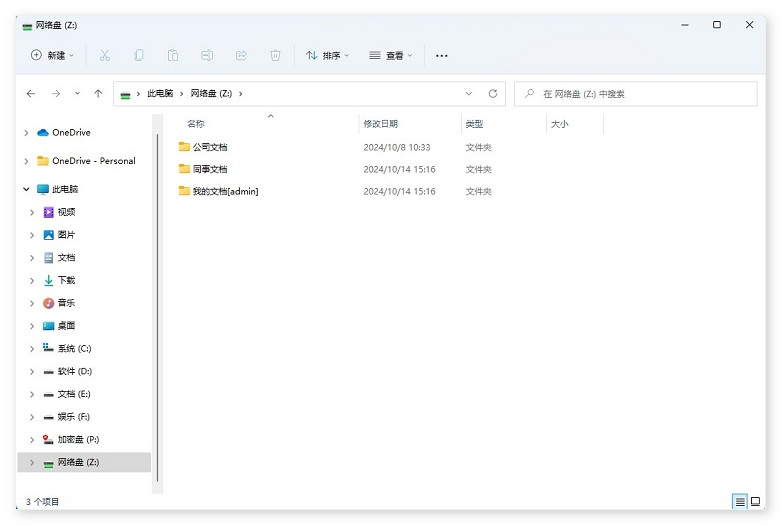This screenshot has height=526, width=782.
Task: Click the Rename icon in toolbar
Action: point(207,55)
